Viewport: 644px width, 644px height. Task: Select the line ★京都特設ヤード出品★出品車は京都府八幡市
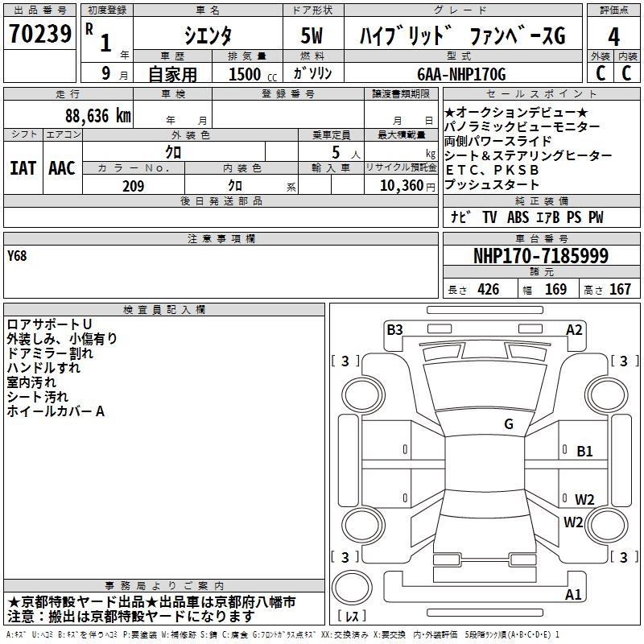151,602
